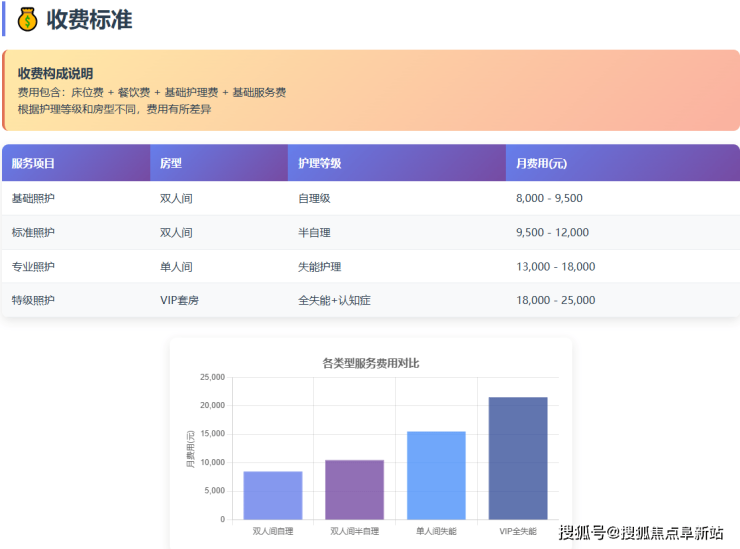Click the 各类型服务费用对比 chart title
Image resolution: width=740 pixels, height=549 pixels.
(x=371, y=362)
